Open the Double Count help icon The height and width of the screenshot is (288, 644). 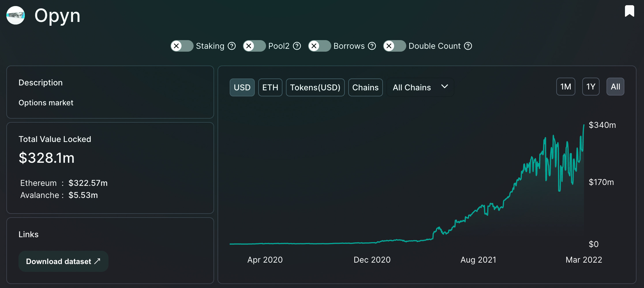pos(468,46)
